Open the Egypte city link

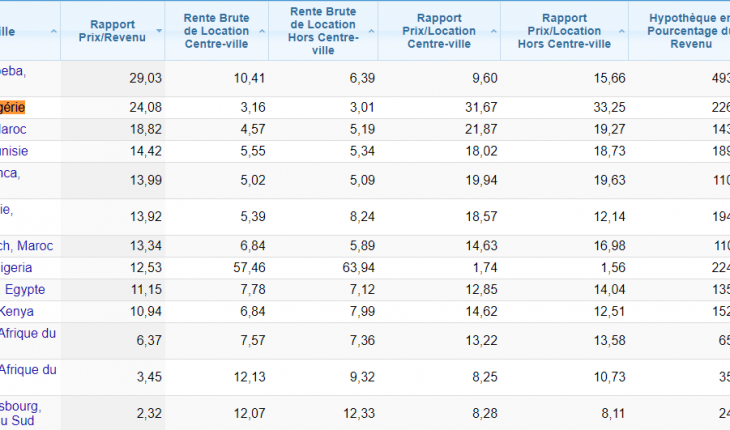(25, 289)
